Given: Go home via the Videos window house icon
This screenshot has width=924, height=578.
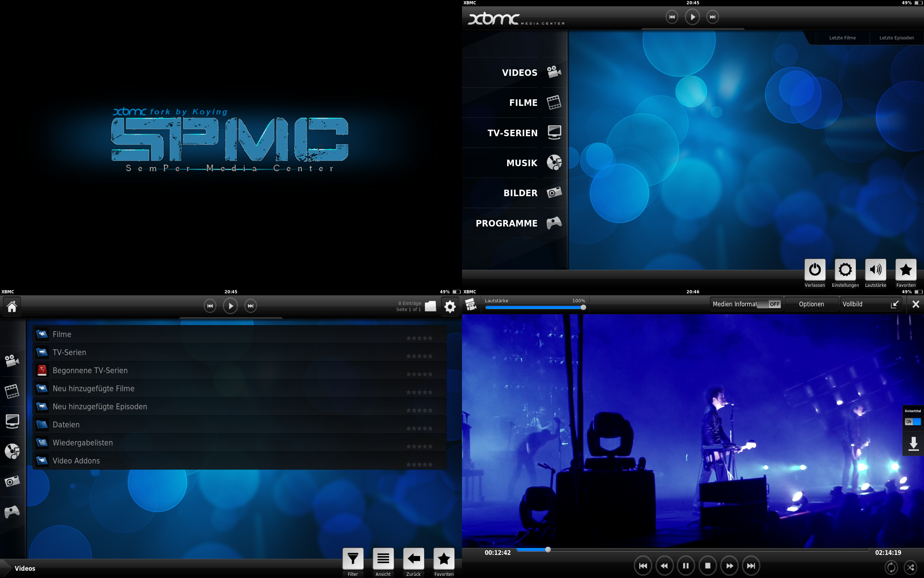Looking at the screenshot, I should pyautogui.click(x=12, y=306).
